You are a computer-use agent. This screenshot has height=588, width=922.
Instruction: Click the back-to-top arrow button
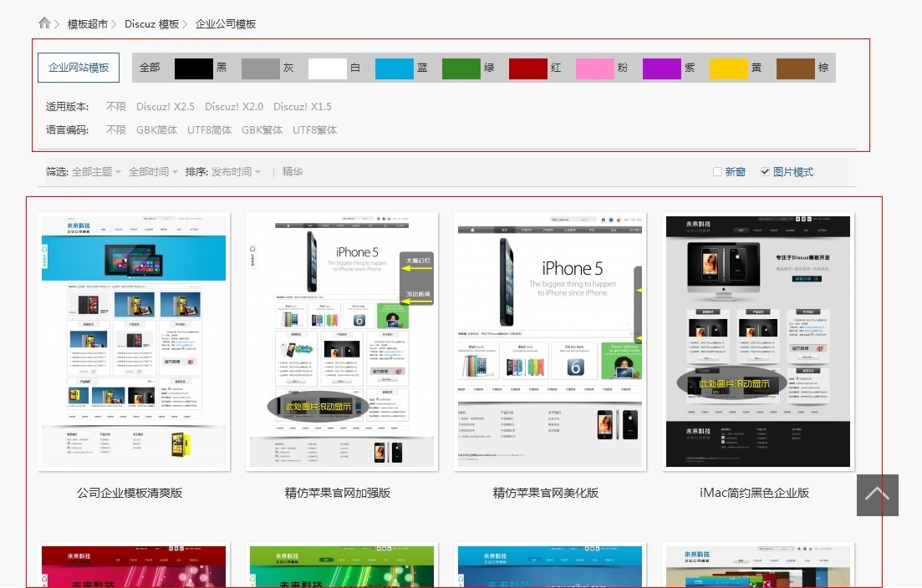point(878,495)
